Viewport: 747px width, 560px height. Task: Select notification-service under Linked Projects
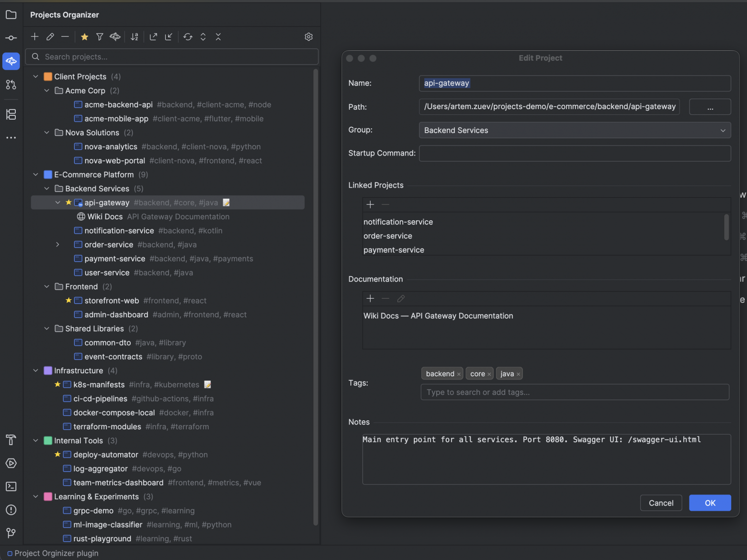[398, 222]
